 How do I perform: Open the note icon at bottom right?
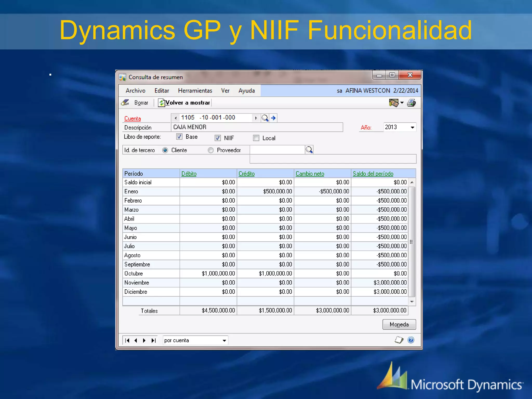tap(399, 340)
